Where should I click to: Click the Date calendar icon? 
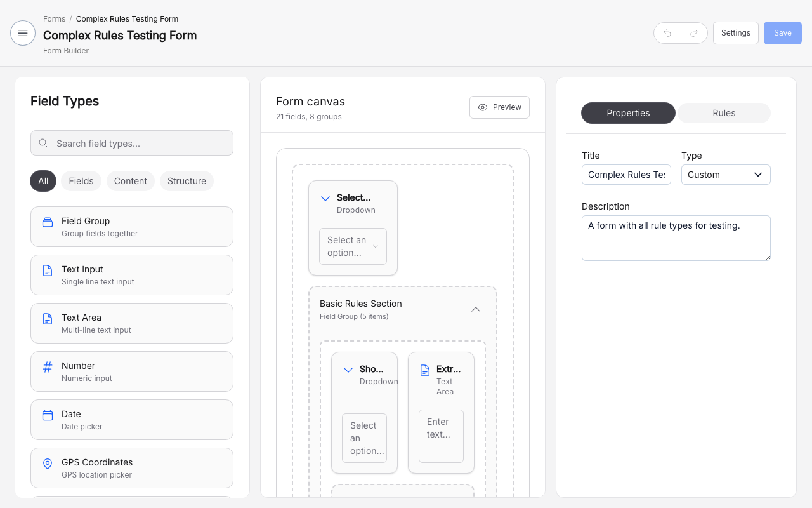pyautogui.click(x=48, y=415)
